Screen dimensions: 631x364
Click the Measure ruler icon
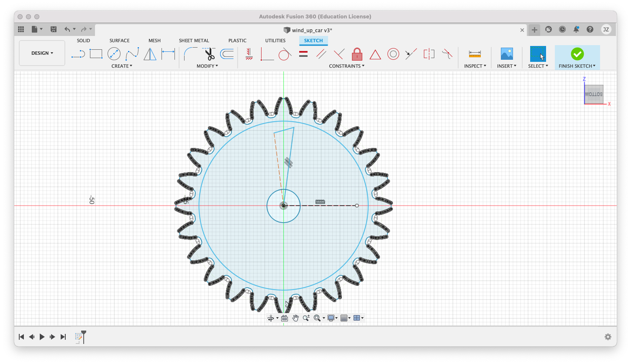point(475,54)
